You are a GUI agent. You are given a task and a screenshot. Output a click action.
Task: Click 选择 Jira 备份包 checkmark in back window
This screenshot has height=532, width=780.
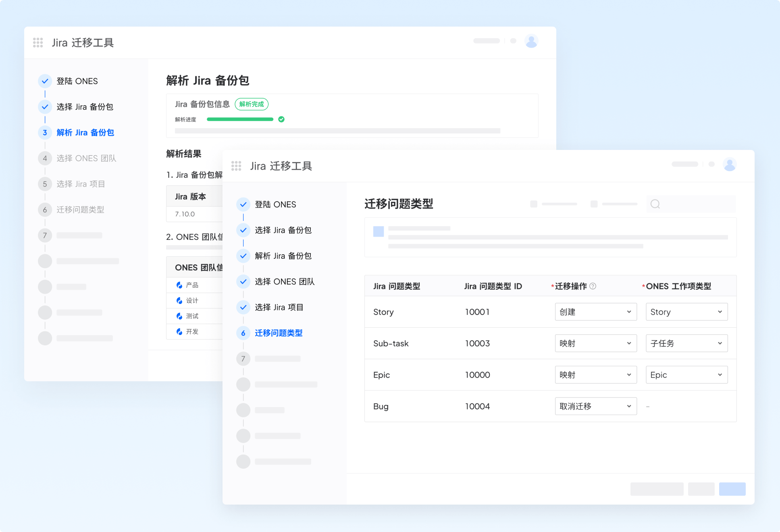coord(45,107)
